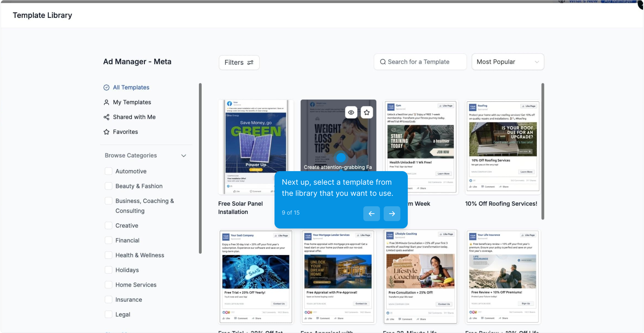This screenshot has width=644, height=333.
Task: Focus the Search for a Template field
Action: 420,62
